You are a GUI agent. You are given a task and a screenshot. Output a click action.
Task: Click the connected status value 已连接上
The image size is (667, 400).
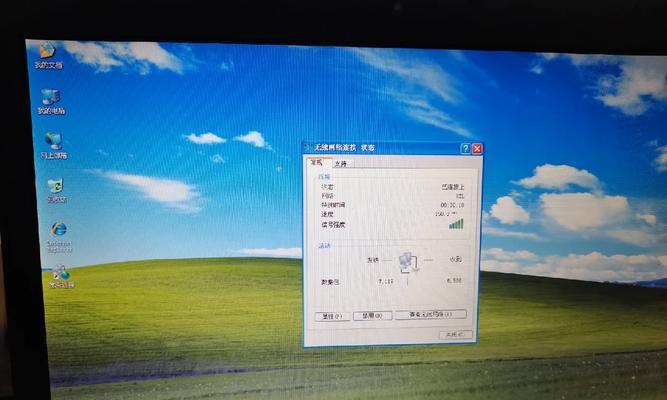point(453,187)
